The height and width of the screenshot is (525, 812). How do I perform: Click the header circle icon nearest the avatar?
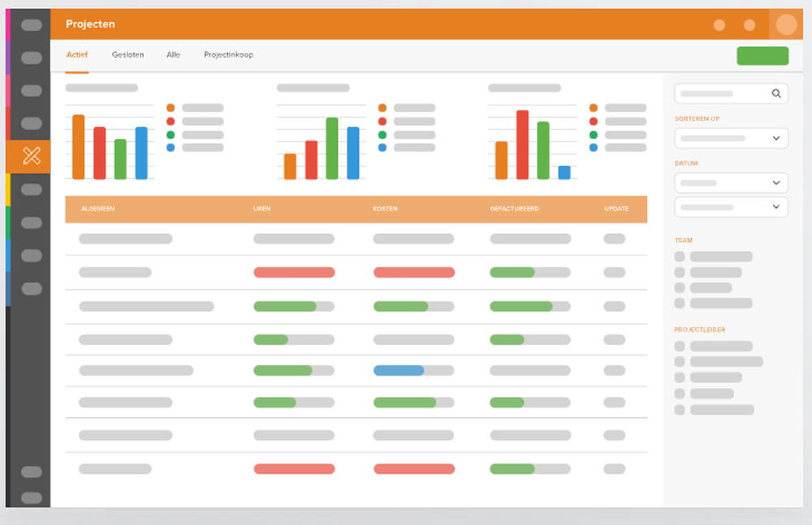tap(749, 25)
